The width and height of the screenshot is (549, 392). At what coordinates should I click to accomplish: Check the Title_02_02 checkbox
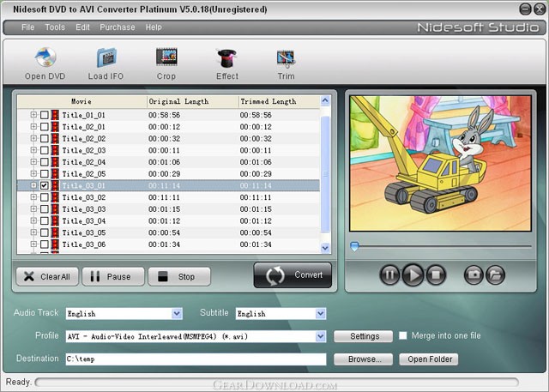click(x=44, y=139)
